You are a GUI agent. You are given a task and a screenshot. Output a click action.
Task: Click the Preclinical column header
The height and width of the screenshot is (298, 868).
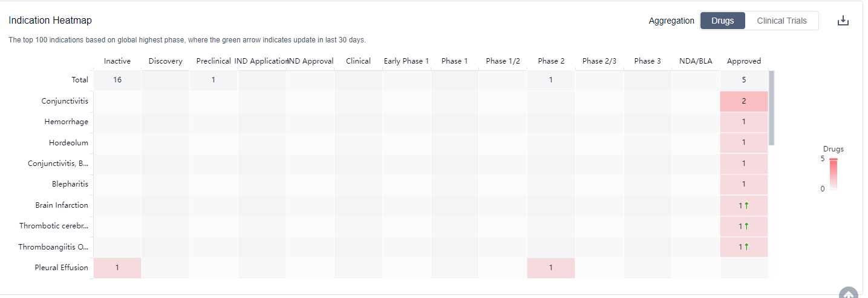(x=214, y=61)
